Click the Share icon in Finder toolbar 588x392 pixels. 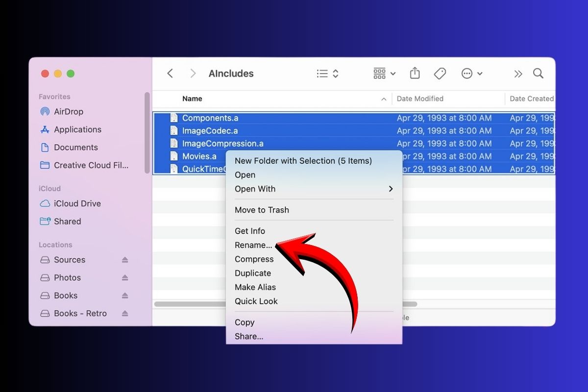415,73
